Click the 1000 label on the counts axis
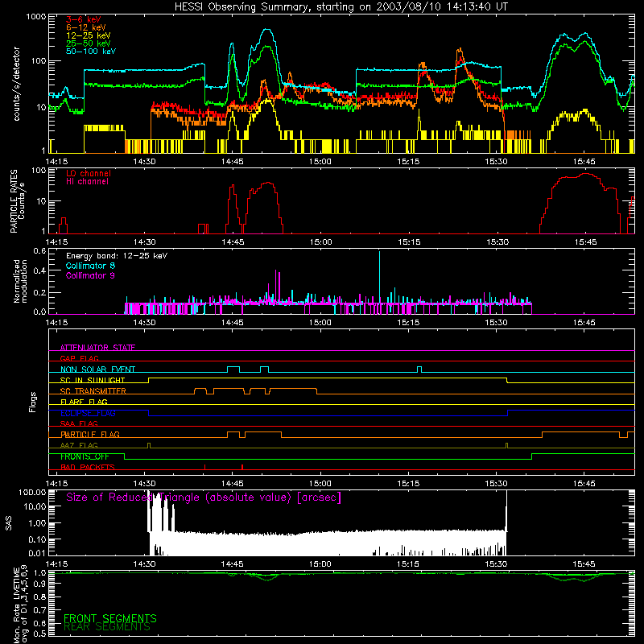Image resolution: width=644 pixels, height=644 pixels. point(36,17)
